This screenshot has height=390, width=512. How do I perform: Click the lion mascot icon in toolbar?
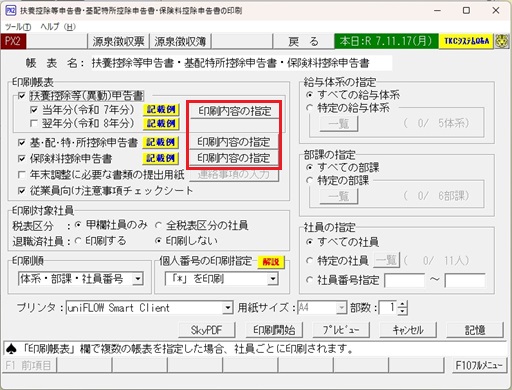tap(502, 41)
